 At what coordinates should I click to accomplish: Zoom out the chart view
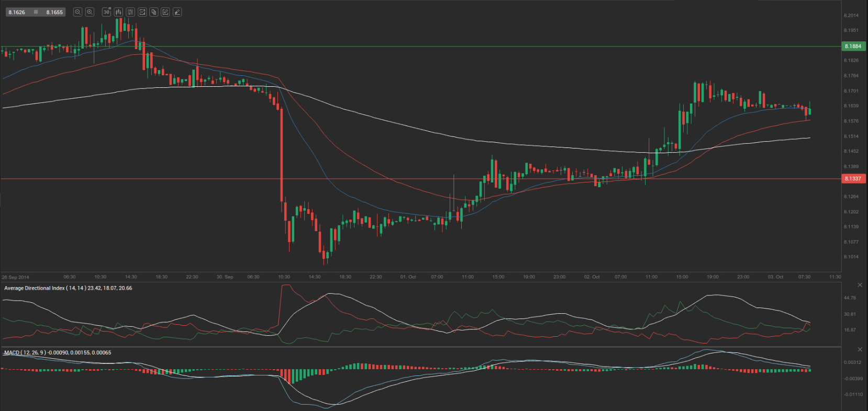(x=77, y=12)
